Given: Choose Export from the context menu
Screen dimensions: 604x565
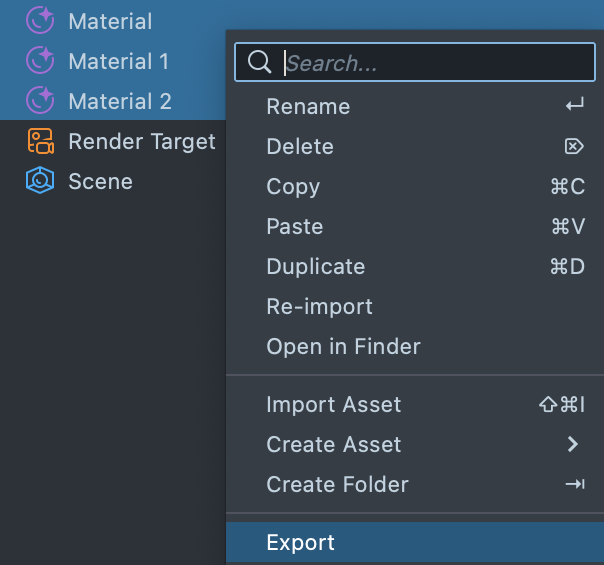Looking at the screenshot, I should 300,542.
